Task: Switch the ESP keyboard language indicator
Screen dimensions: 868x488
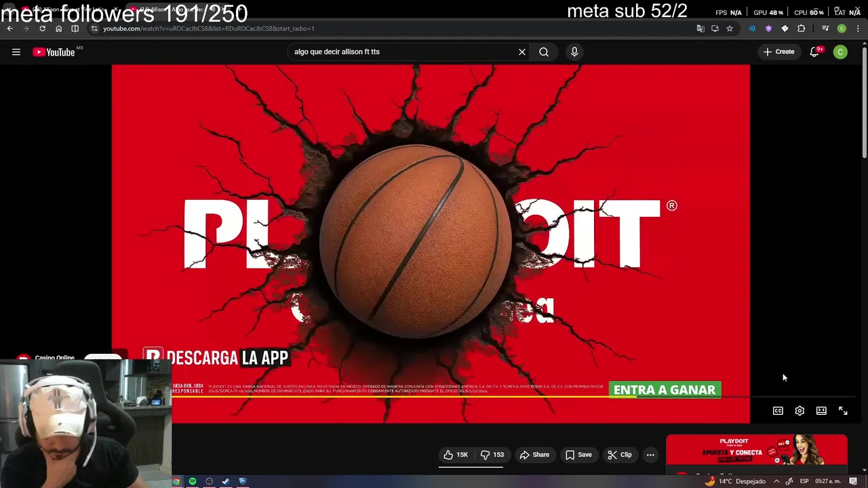Action: (x=804, y=481)
